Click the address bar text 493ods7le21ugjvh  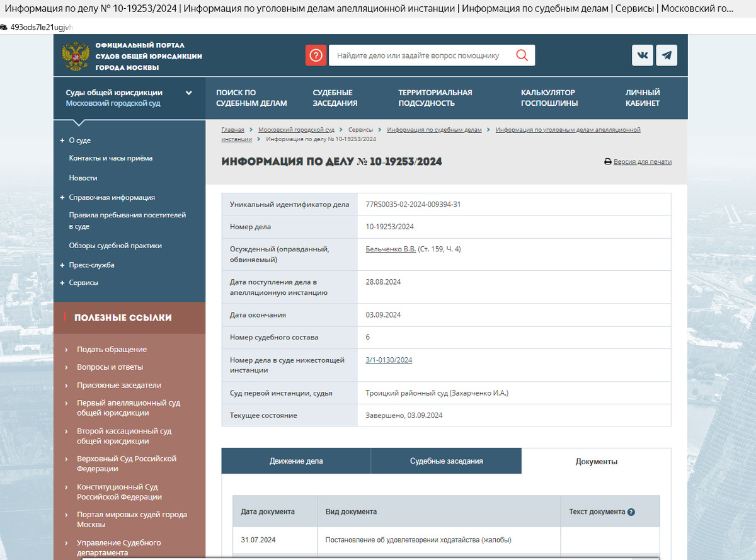pos(42,28)
